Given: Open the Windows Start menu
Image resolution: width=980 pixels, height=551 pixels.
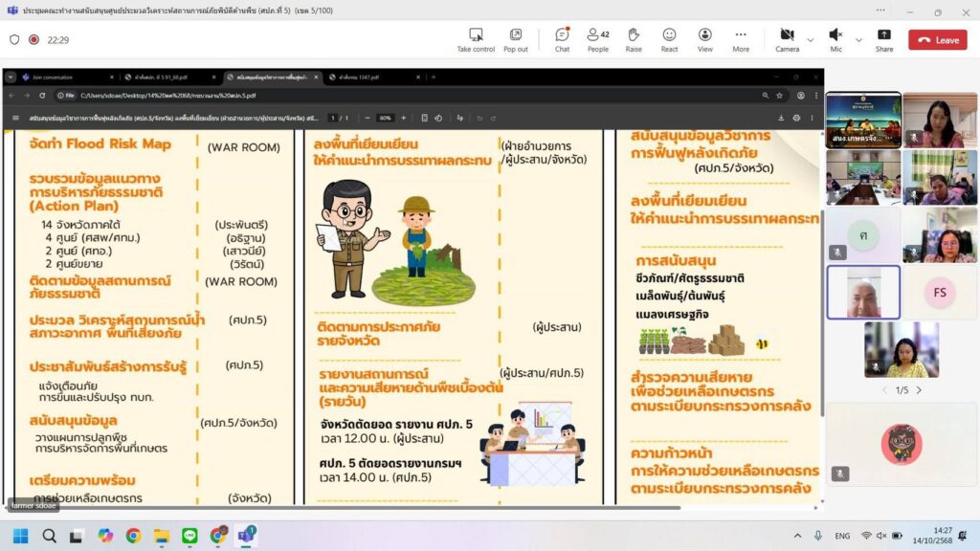Looking at the screenshot, I should 20,535.
